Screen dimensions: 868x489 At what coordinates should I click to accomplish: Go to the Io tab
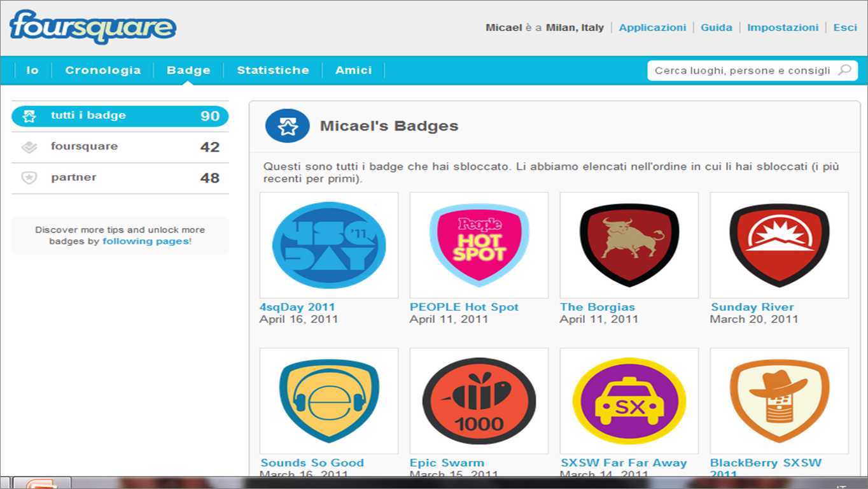tap(32, 70)
